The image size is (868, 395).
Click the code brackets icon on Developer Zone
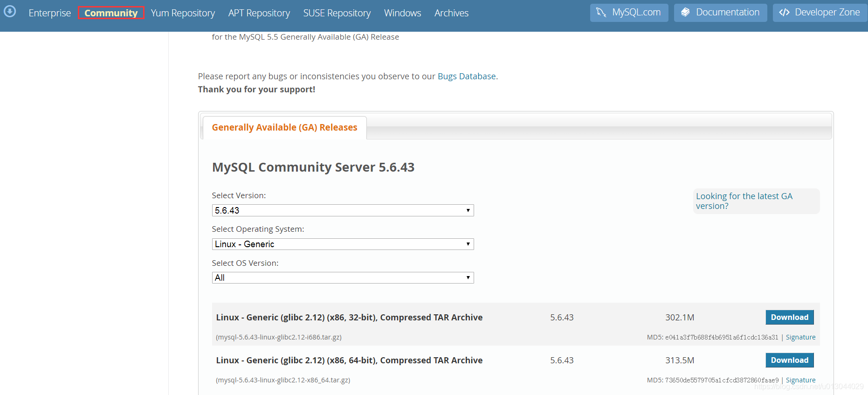tap(784, 13)
